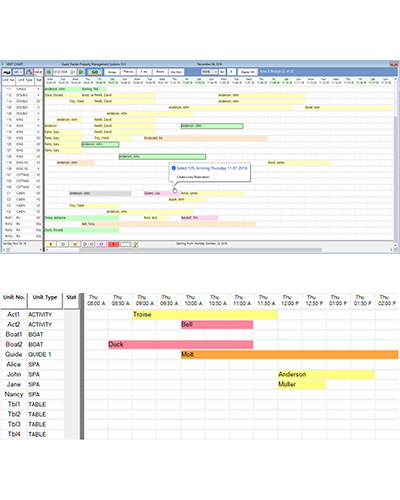
Task: Click the Stat column header in lower chart
Action: [71, 301]
